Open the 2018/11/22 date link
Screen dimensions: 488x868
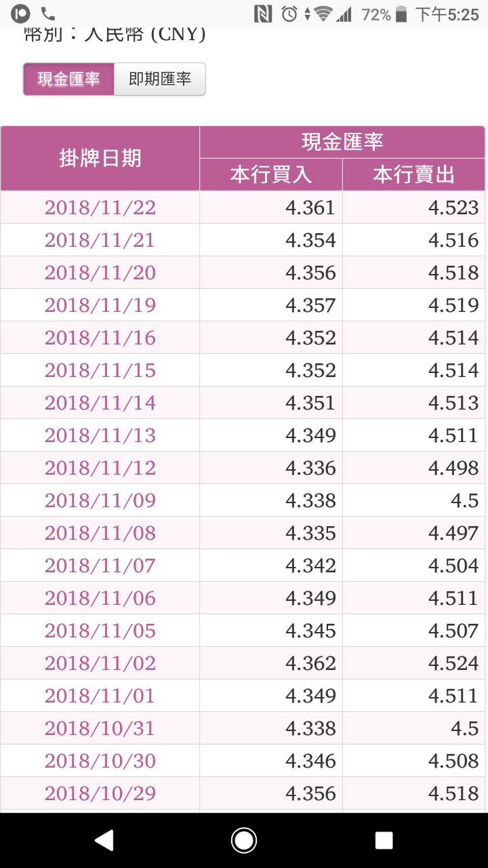pyautogui.click(x=100, y=208)
